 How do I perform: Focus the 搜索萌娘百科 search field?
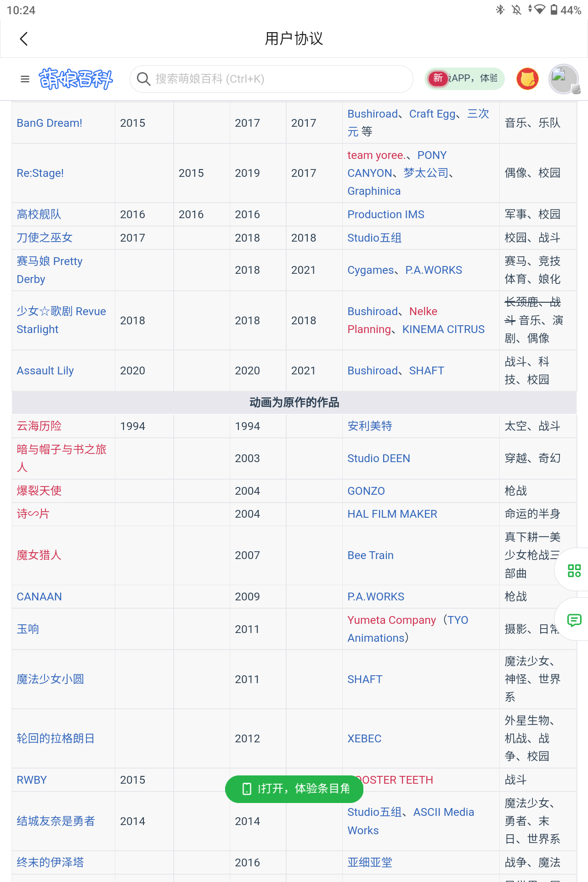click(x=271, y=79)
